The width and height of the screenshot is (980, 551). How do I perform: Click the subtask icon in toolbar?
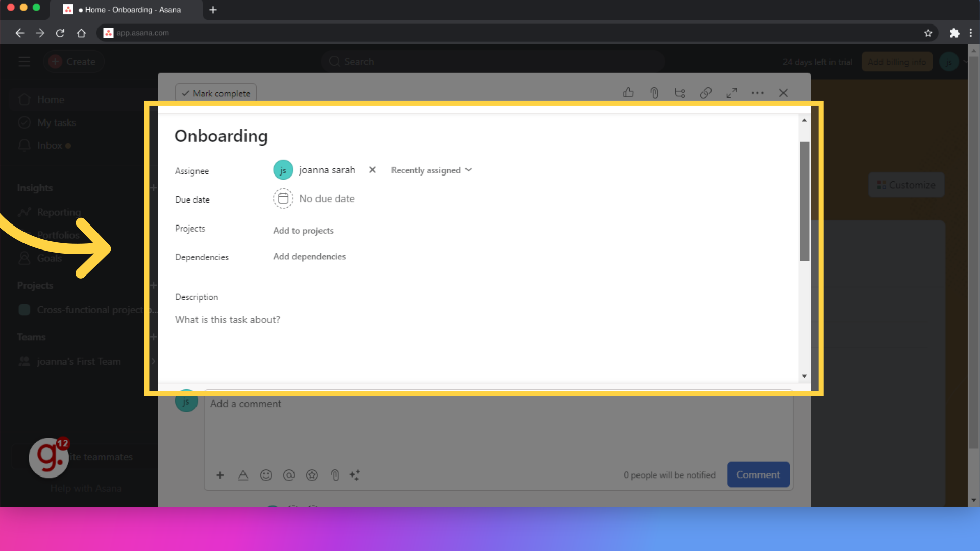pyautogui.click(x=680, y=93)
